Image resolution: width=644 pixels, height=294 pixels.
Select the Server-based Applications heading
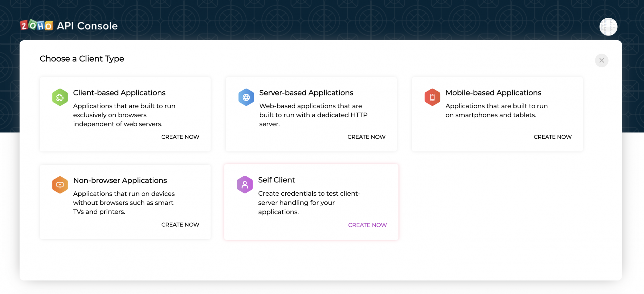click(x=306, y=93)
